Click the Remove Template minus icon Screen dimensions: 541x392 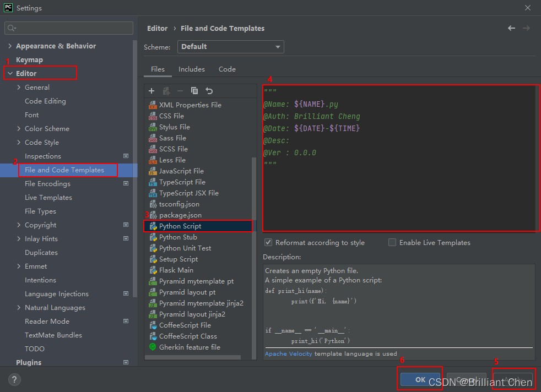[180, 91]
